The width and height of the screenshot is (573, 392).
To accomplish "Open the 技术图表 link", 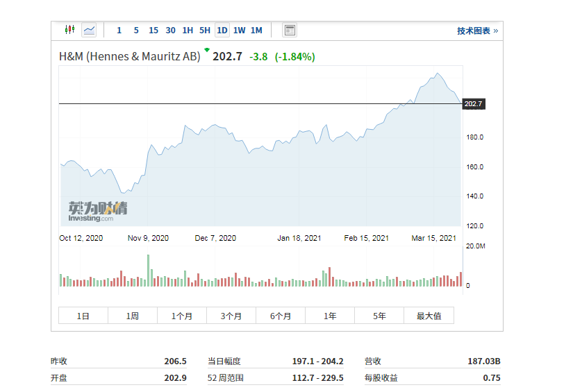I will pos(477,31).
